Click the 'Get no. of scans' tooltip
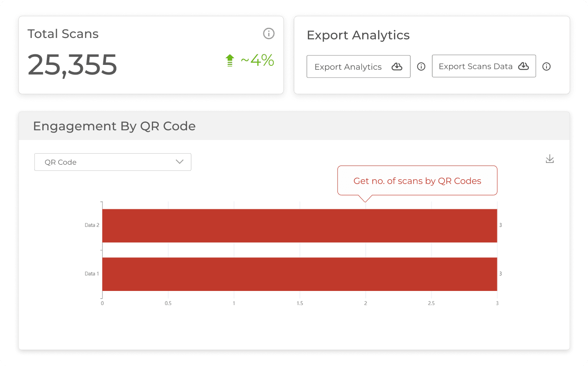The image size is (588, 366). [x=417, y=181]
